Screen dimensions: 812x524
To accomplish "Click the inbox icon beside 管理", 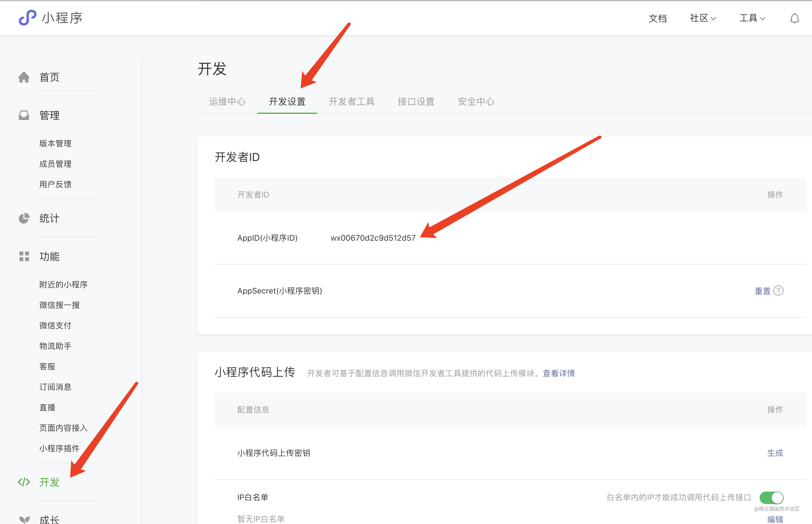I will (x=24, y=115).
